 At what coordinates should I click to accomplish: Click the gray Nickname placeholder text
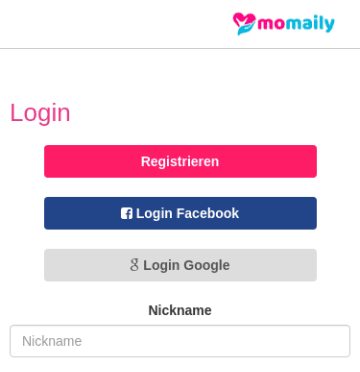(52, 341)
